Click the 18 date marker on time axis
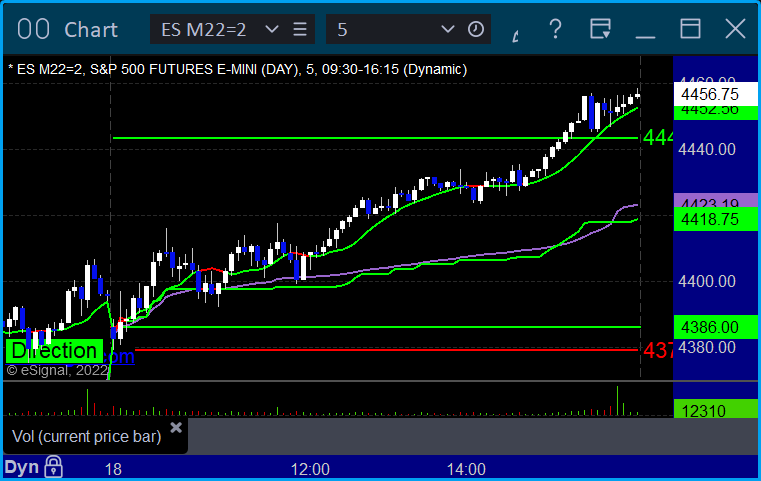This screenshot has width=761, height=481. [113, 469]
